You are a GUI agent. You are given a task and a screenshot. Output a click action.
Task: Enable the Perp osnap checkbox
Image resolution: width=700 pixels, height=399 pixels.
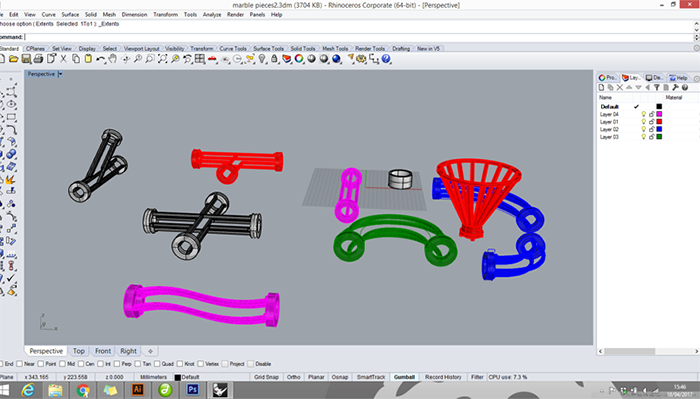coord(117,364)
